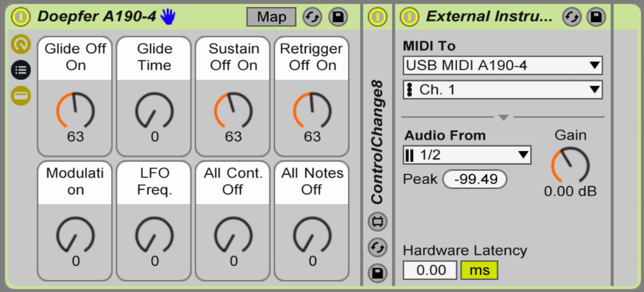Image resolution: width=644 pixels, height=292 pixels.
Task: Click the Peak level -99.49 display
Action: click(475, 179)
